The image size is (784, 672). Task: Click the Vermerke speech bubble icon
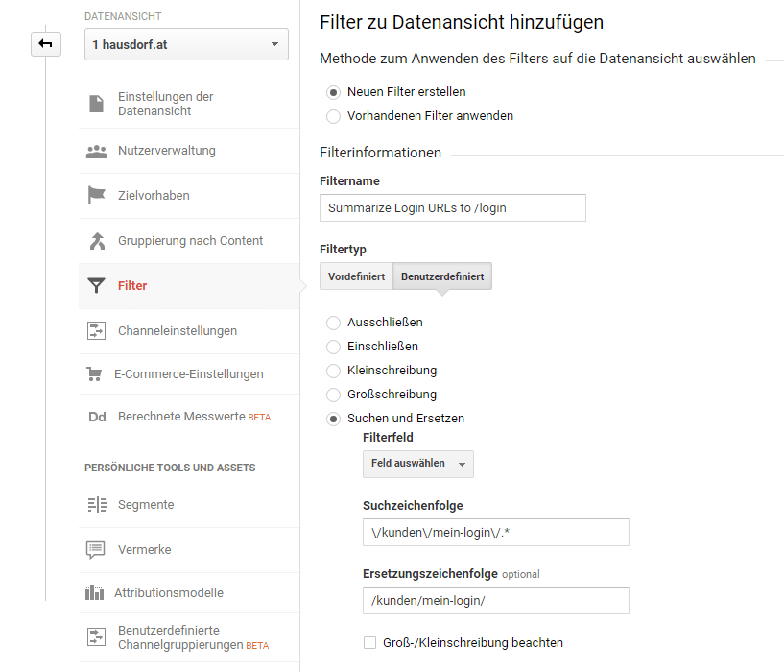[96, 550]
